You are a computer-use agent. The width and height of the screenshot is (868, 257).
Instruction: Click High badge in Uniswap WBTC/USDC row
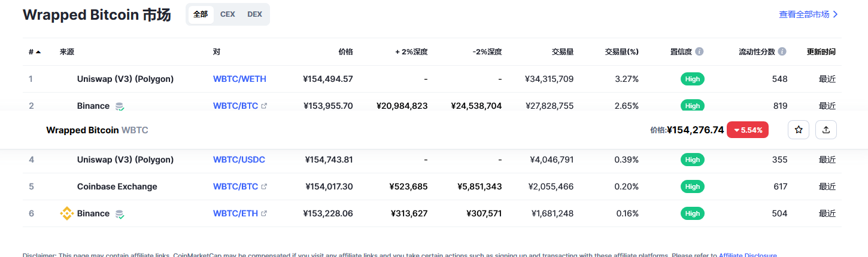pos(693,160)
